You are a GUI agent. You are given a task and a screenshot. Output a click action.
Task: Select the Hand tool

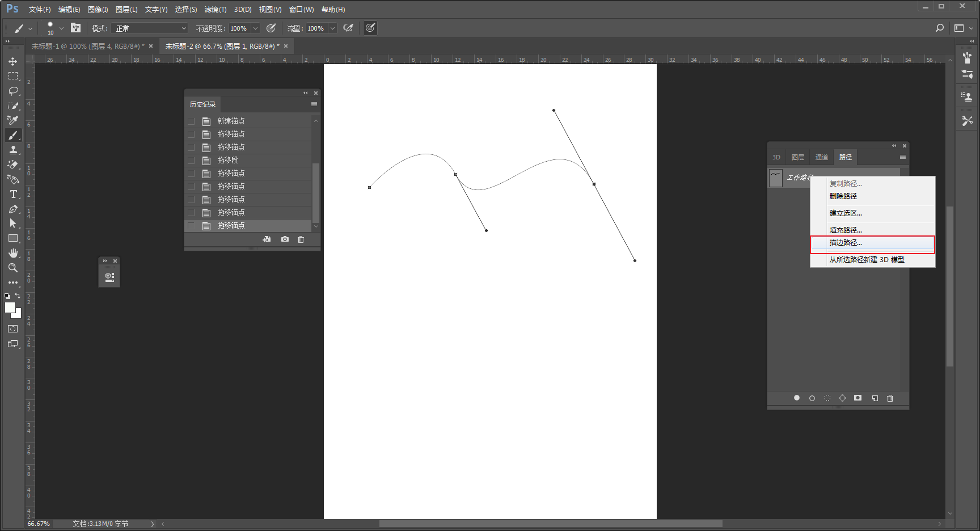[12, 253]
